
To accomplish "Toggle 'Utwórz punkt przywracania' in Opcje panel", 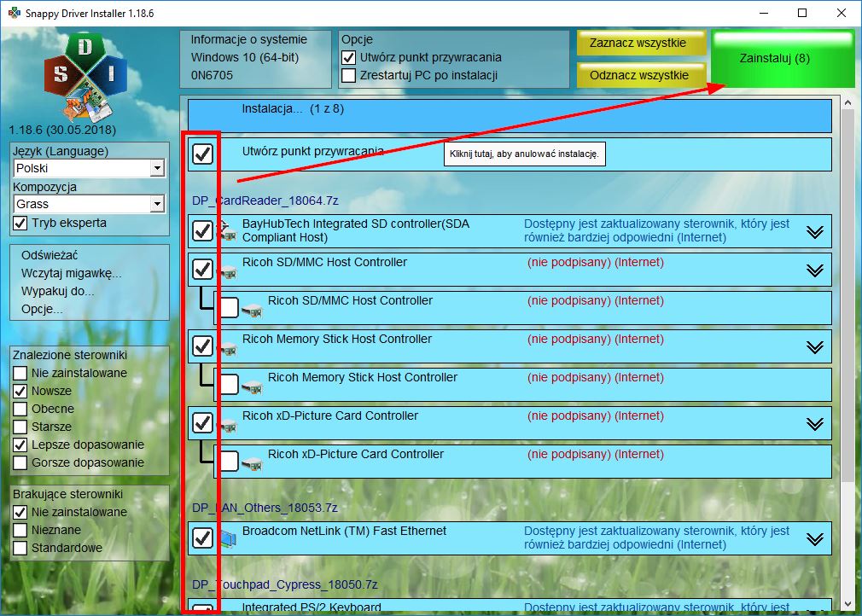I will point(348,57).
